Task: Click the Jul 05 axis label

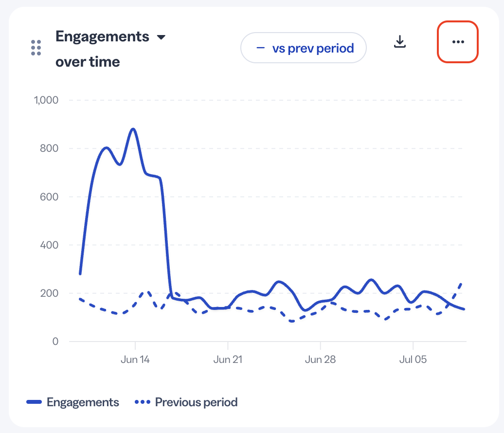Action: pyautogui.click(x=413, y=360)
